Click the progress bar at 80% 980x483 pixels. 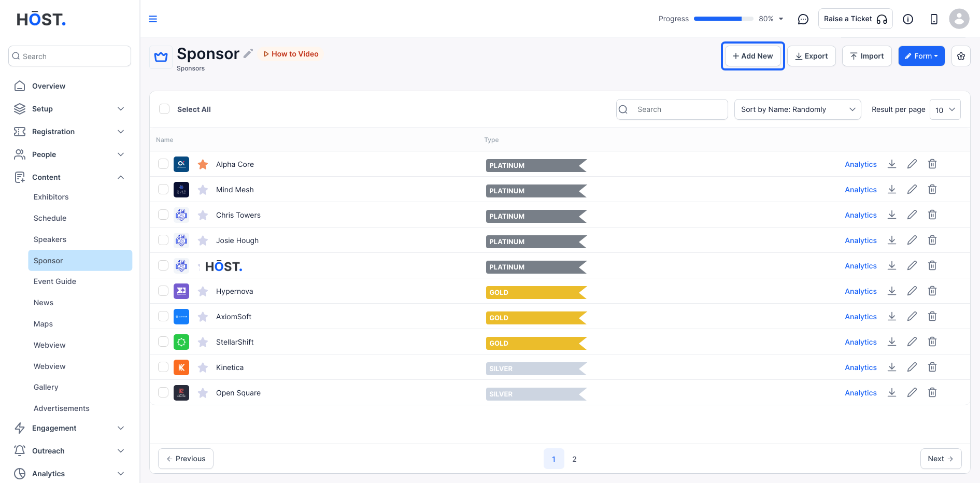click(x=723, y=19)
